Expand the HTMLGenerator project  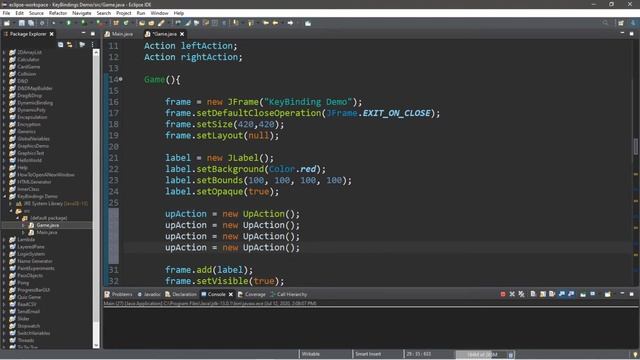point(4,182)
